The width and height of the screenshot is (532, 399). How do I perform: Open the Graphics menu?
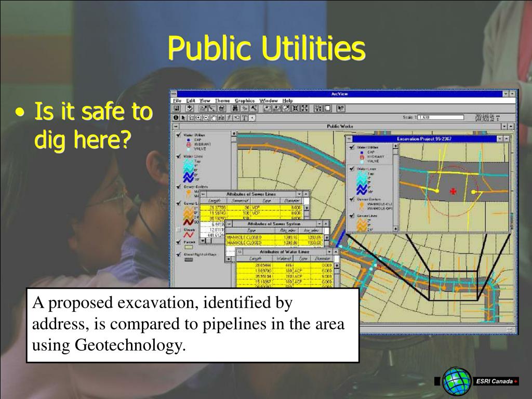(x=245, y=101)
